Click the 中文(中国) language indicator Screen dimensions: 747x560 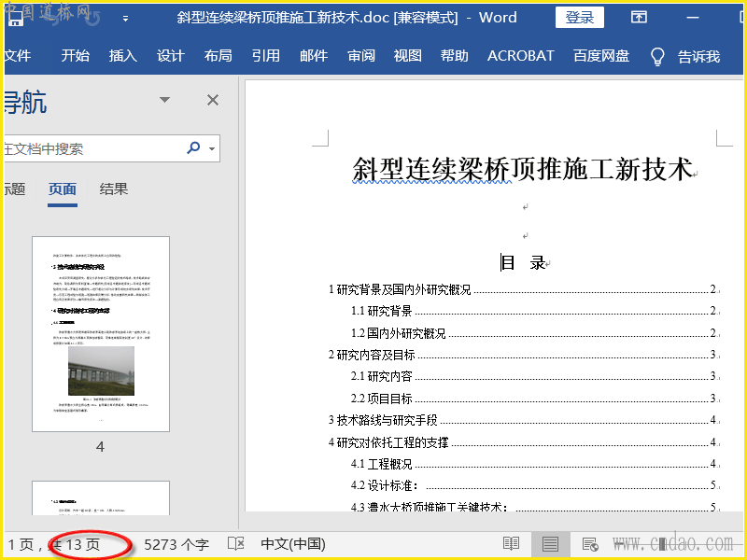pyautogui.click(x=293, y=543)
